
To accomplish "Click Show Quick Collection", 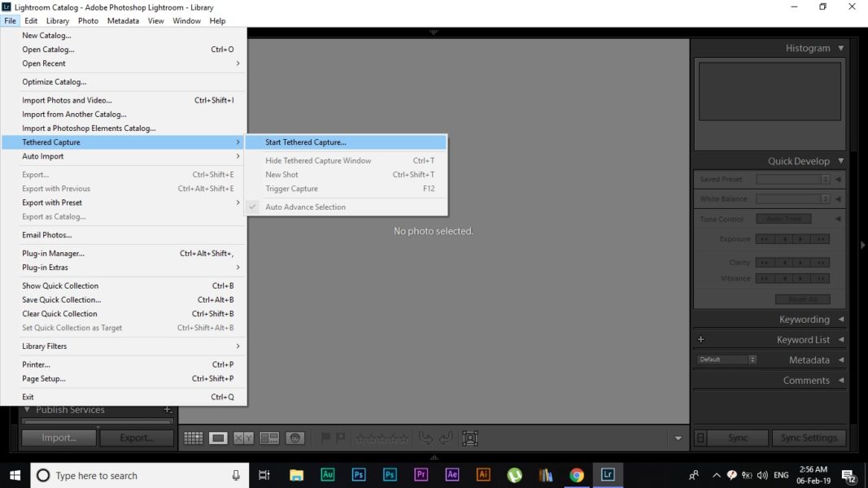I will coord(124,285).
